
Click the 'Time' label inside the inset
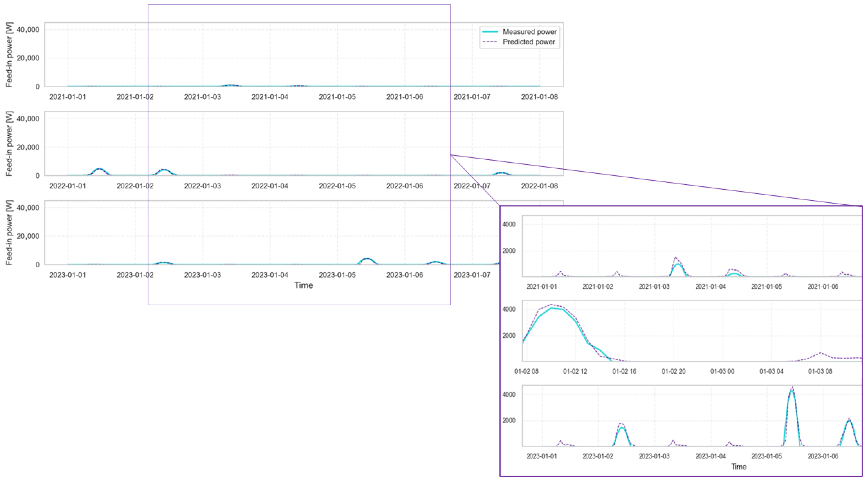(739, 467)
